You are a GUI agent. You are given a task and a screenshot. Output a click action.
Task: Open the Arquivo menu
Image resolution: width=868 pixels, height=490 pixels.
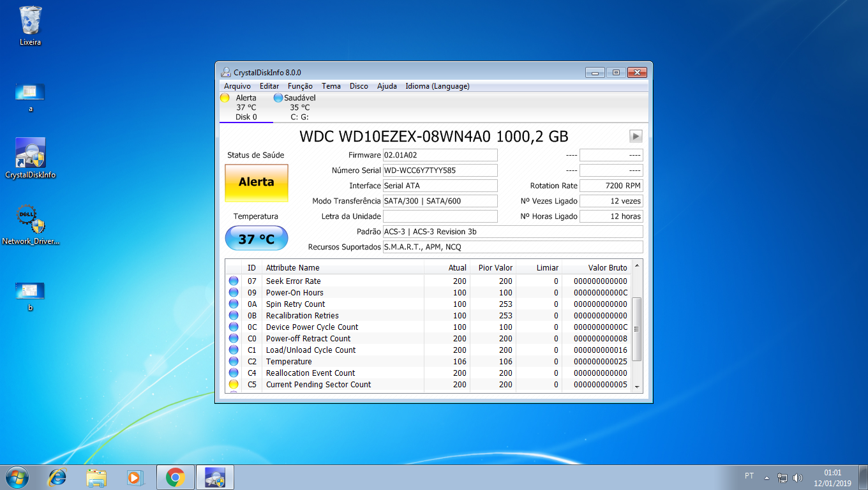click(237, 86)
